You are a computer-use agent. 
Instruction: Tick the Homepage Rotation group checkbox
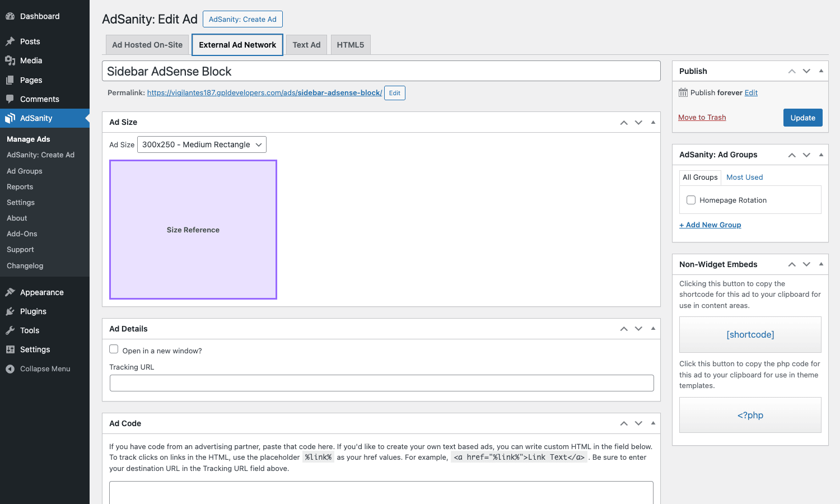pyautogui.click(x=691, y=200)
